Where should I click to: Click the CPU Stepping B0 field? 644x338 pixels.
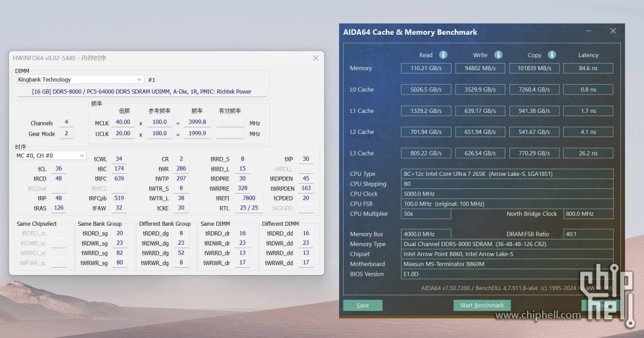point(507,184)
